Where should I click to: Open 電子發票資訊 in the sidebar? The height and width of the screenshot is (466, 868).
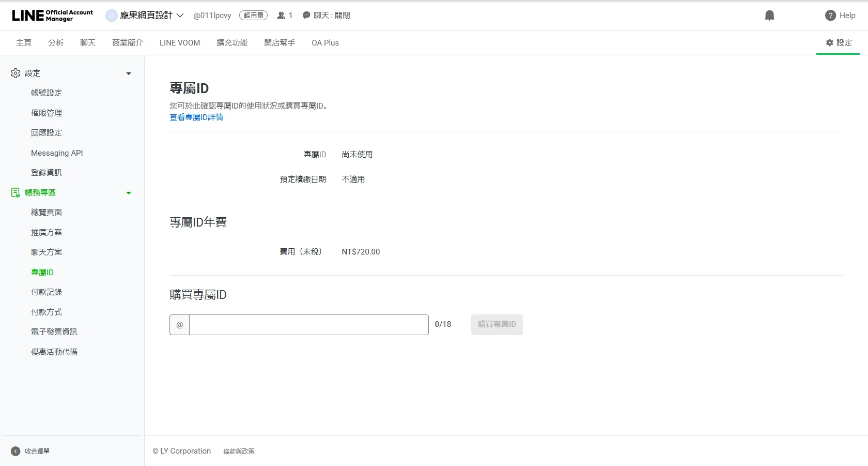54,332
